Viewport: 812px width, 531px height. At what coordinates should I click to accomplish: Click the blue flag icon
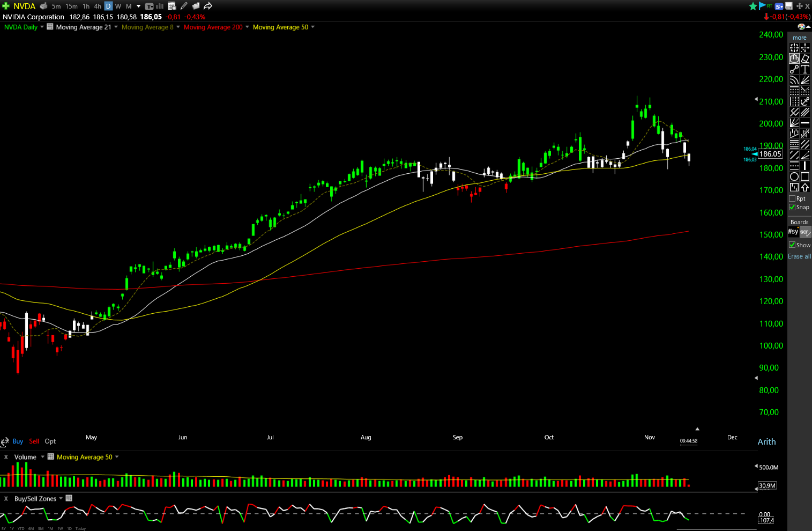point(762,6)
